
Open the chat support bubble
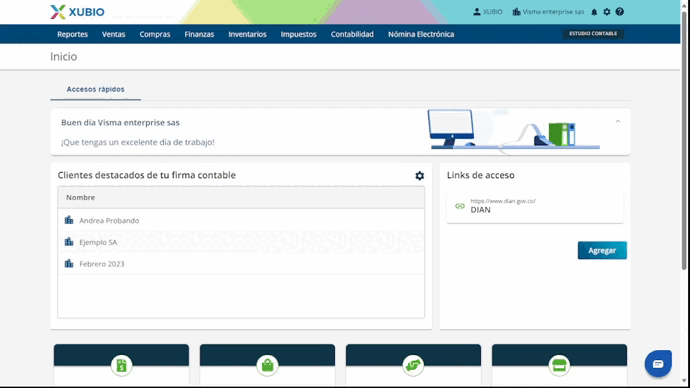coord(658,364)
